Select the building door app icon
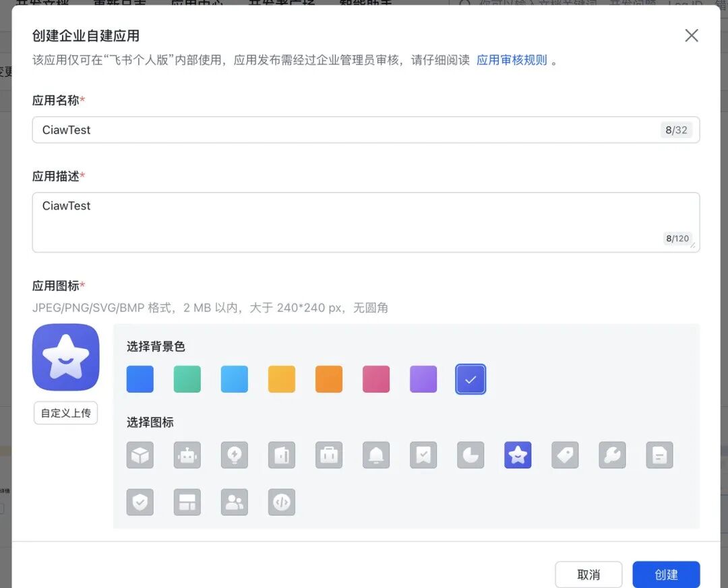 point(282,455)
